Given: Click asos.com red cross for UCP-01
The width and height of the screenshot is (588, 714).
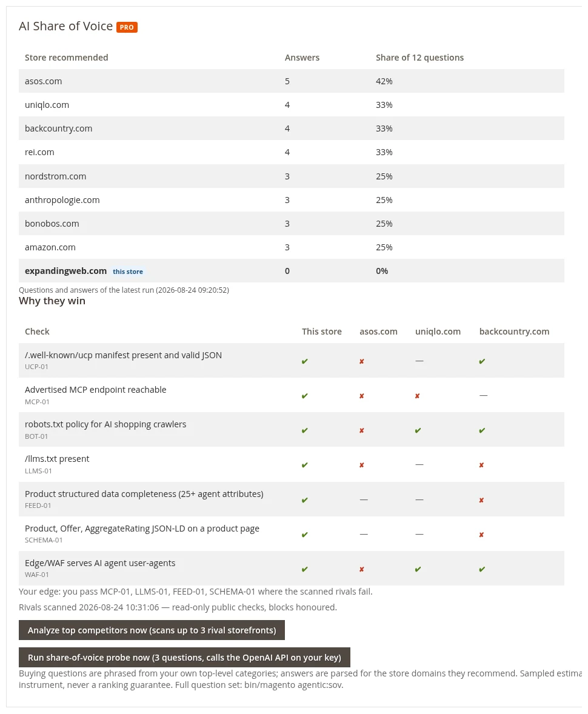Looking at the screenshot, I should click(362, 362).
